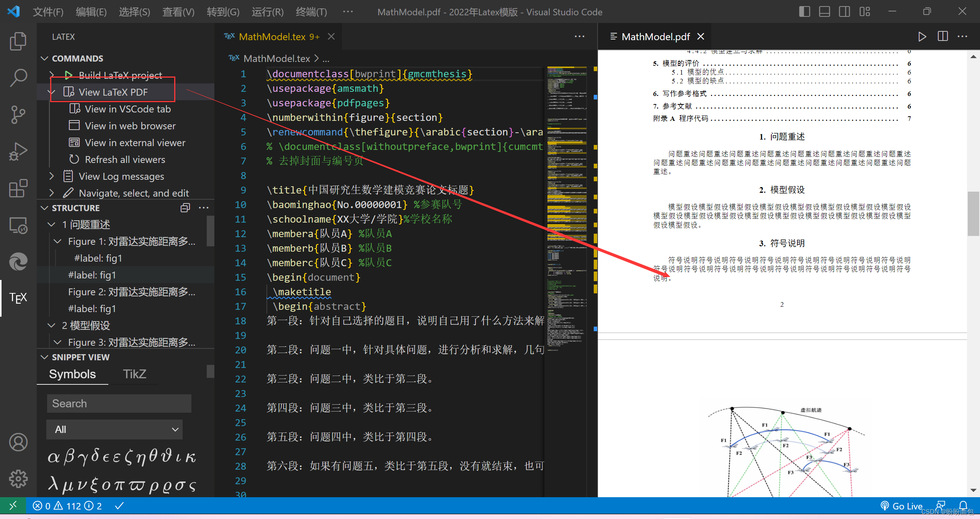Open the All filter dropdown in Snippet View
980x519 pixels.
(x=114, y=429)
